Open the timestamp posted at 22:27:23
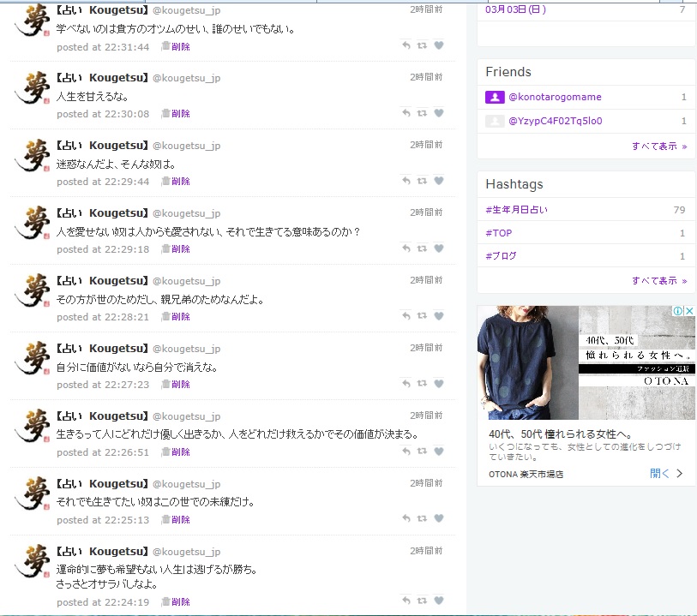Viewport: 697px width, 616px height. 103,385
